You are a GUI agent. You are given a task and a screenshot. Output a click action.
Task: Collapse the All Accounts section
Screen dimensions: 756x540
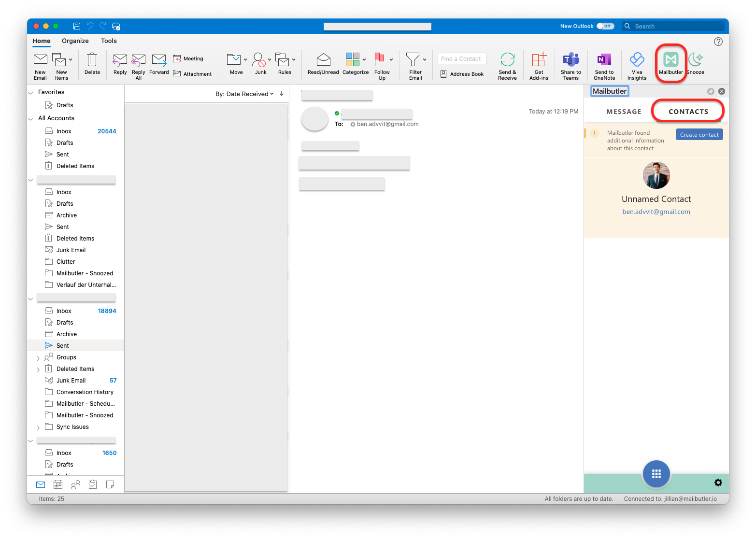(x=31, y=119)
